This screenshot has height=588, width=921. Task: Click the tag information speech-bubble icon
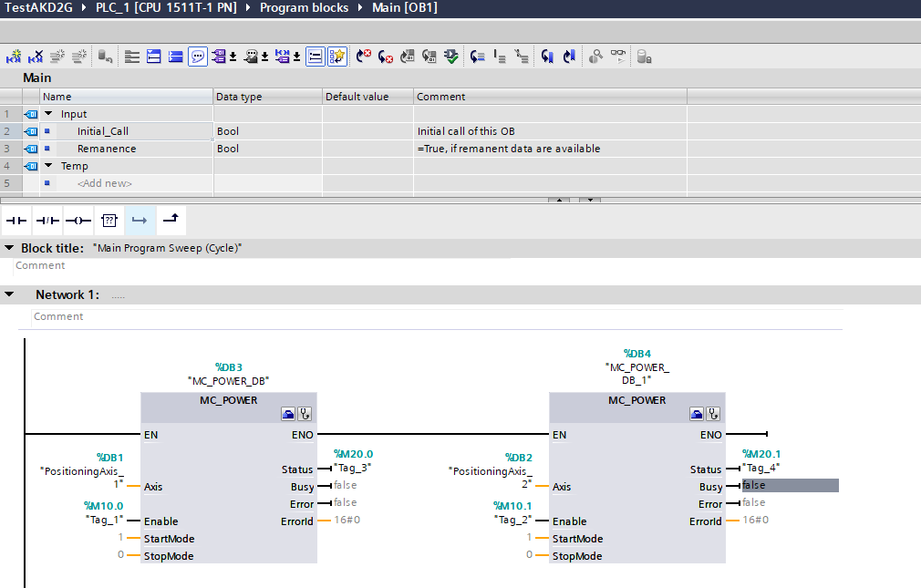[x=251, y=57]
